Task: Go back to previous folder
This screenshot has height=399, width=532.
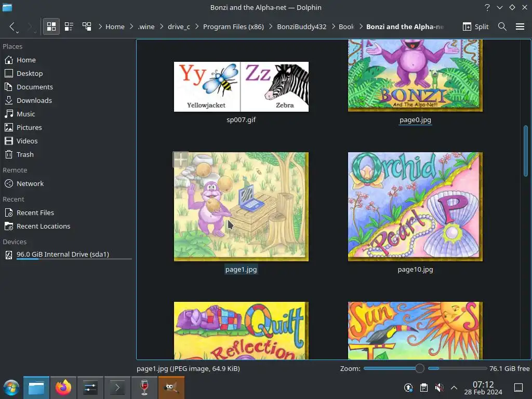Action: pos(12,26)
